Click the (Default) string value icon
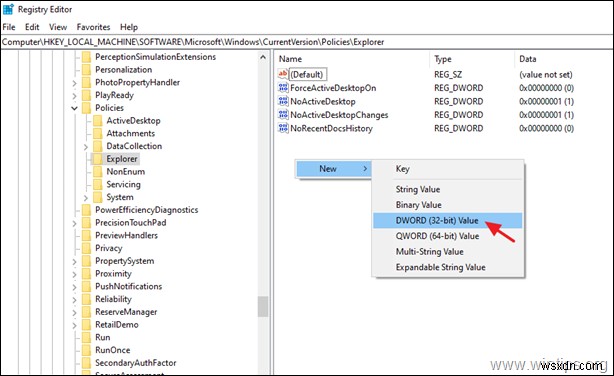 point(283,74)
